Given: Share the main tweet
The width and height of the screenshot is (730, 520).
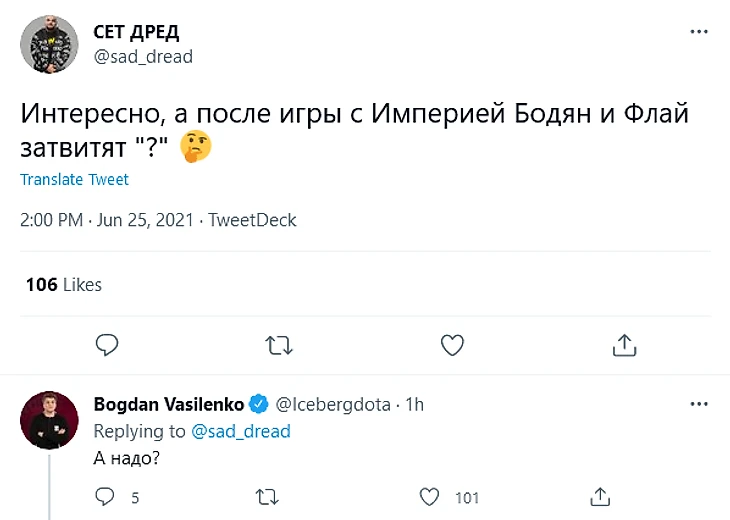Looking at the screenshot, I should pyautogui.click(x=624, y=346).
